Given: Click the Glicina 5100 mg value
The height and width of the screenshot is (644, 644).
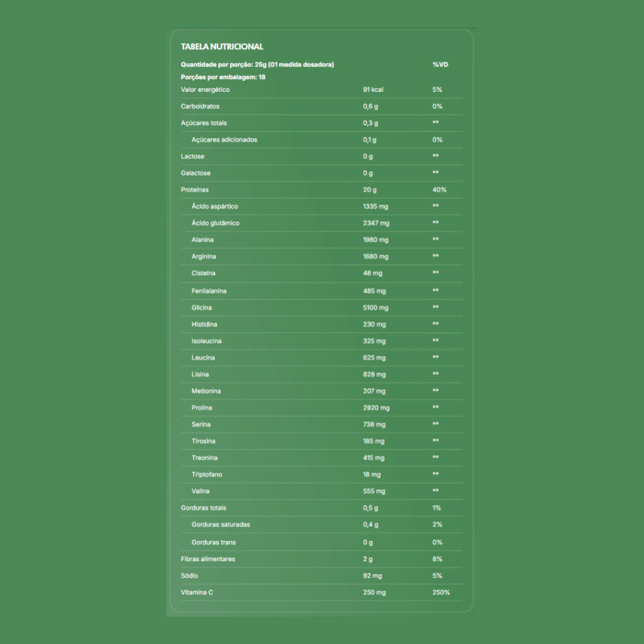Looking at the screenshot, I should point(375,308).
